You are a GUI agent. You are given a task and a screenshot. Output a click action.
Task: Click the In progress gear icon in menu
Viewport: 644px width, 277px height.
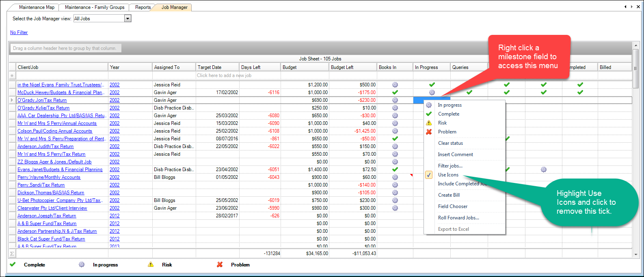(x=429, y=105)
